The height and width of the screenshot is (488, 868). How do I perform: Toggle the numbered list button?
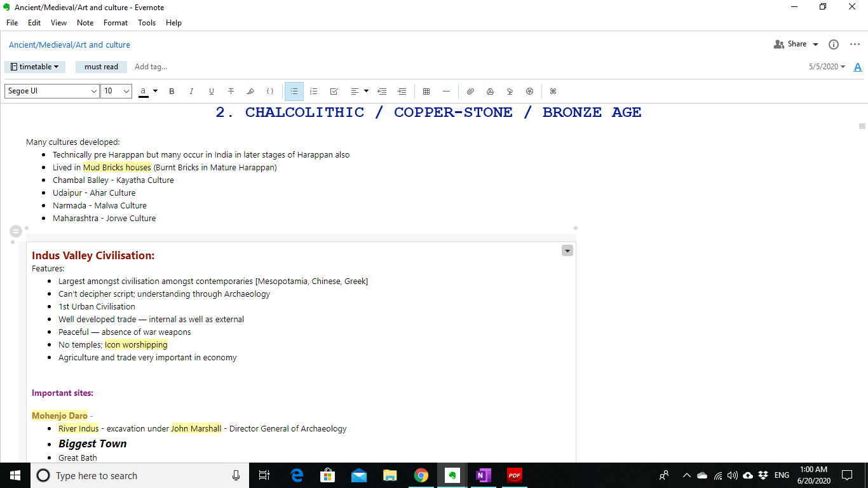pos(314,91)
